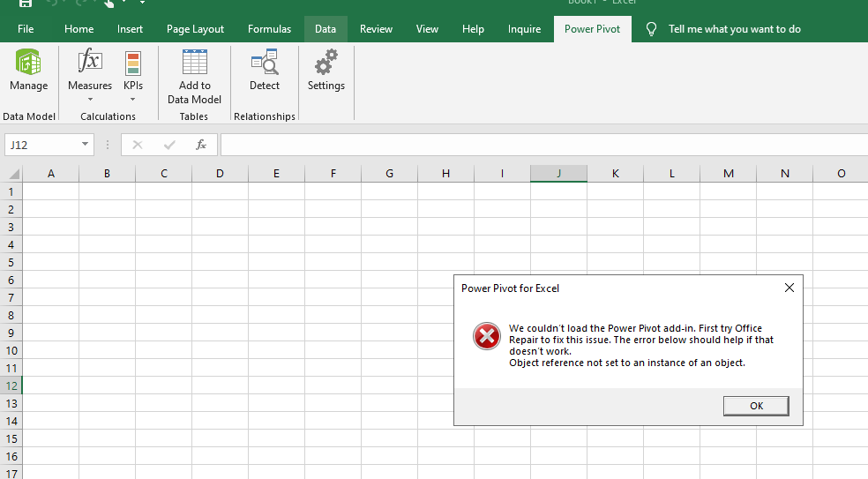Open the KPIs traffic-light icon
This screenshot has height=479, width=868.
pos(133,64)
